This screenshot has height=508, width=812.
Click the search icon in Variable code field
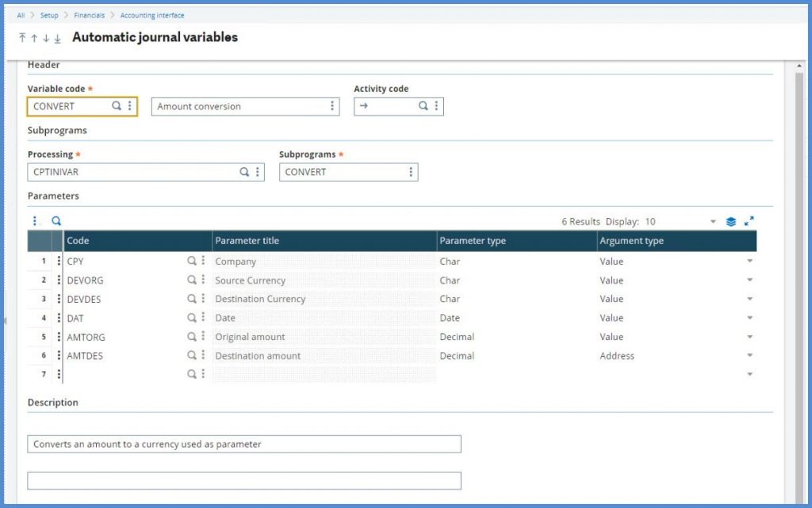(117, 106)
